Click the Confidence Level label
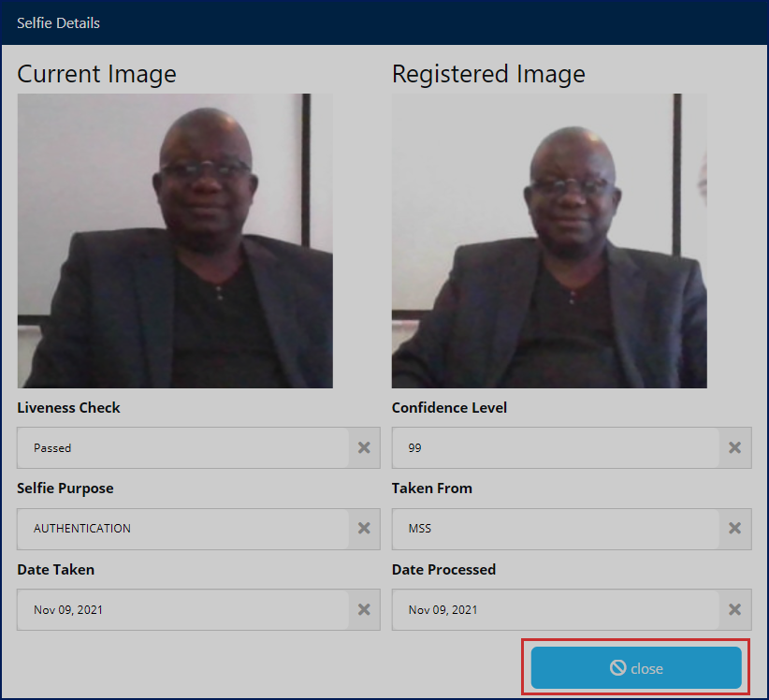Viewport: 769px width, 700px height. pyautogui.click(x=449, y=408)
